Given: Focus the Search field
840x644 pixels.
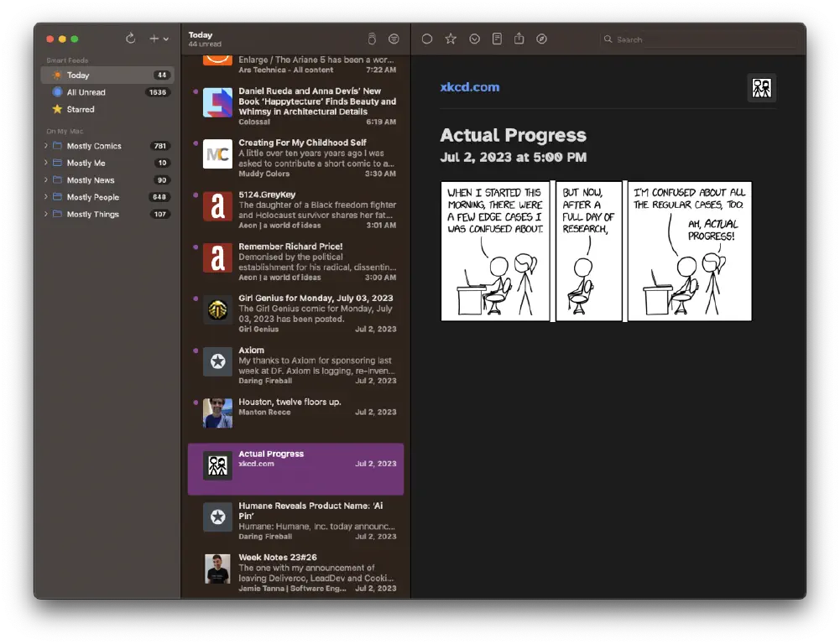Looking at the screenshot, I should pos(699,39).
